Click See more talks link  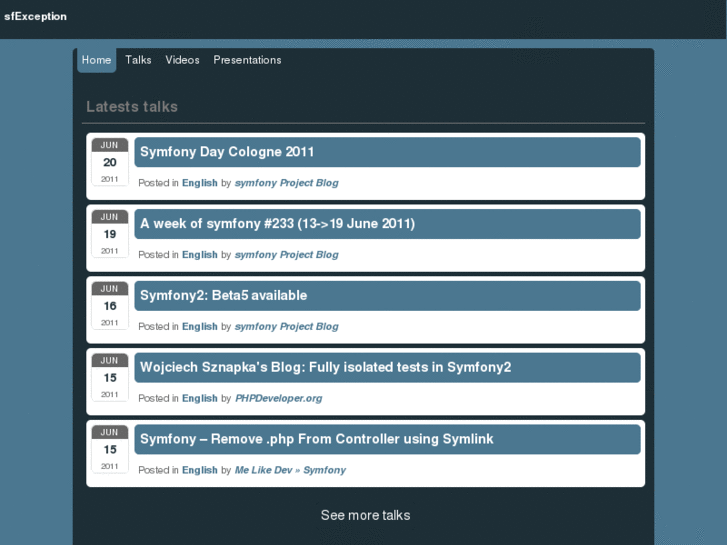[365, 515]
